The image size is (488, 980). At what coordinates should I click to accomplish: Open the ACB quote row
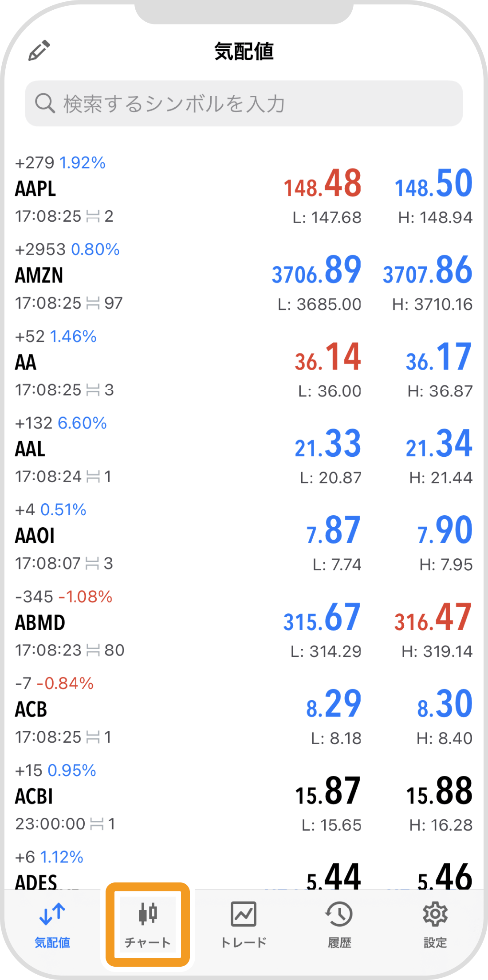244,711
